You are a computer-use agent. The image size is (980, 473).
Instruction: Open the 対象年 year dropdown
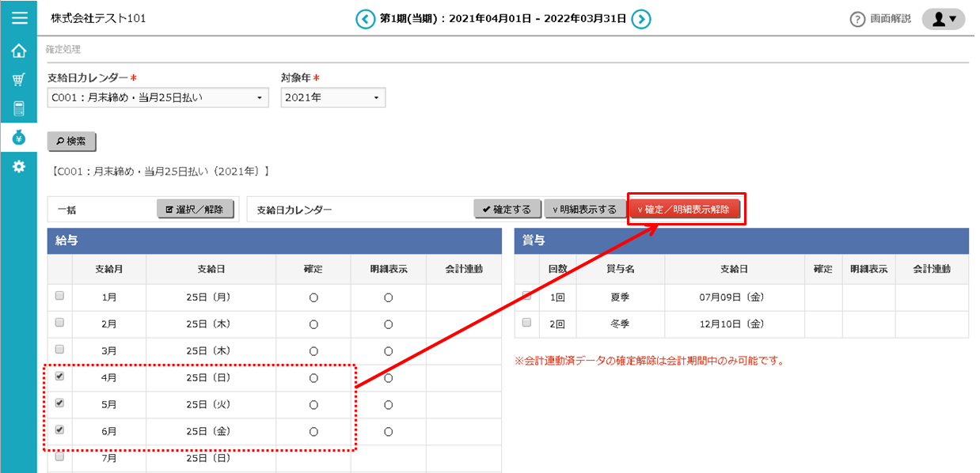(x=332, y=97)
